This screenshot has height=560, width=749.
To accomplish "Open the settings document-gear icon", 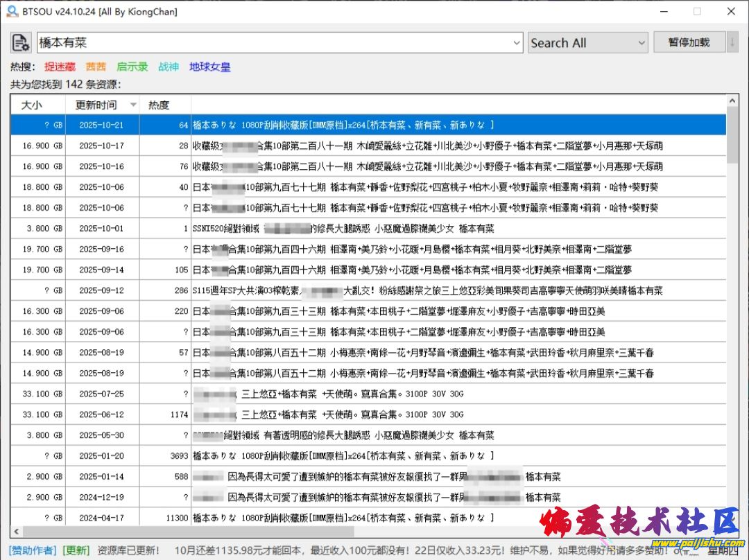I will [x=21, y=43].
